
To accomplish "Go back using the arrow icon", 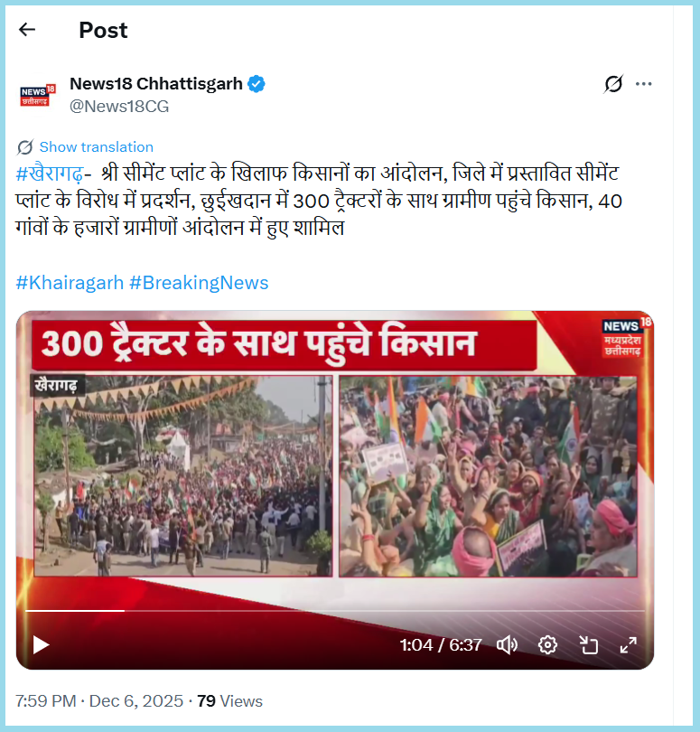I will click(27, 30).
